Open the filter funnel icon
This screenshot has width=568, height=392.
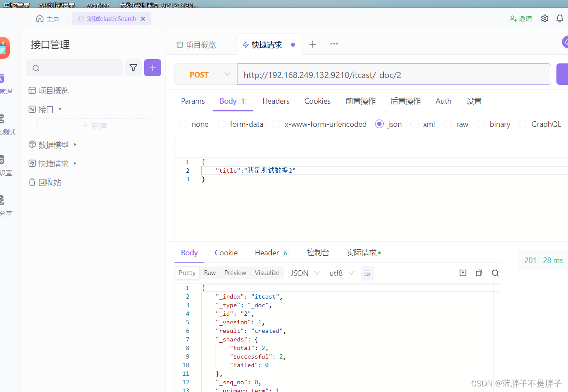click(133, 68)
